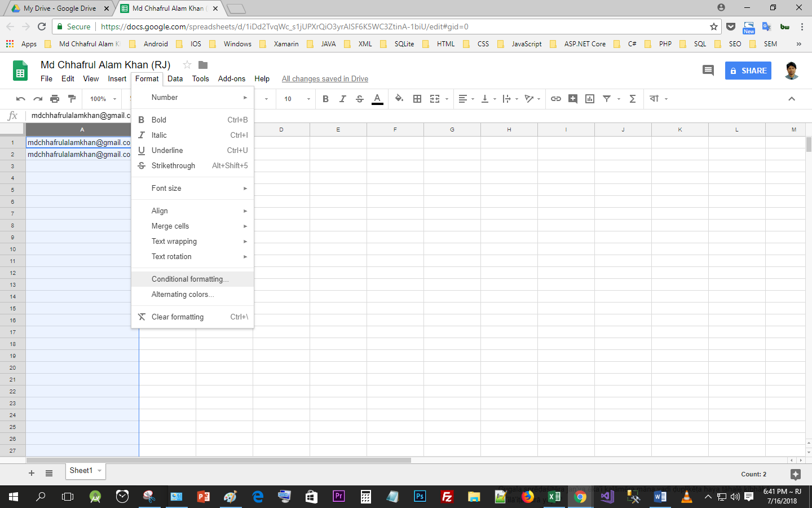
Task: Click the text direction toolbar icon
Action: pos(654,99)
